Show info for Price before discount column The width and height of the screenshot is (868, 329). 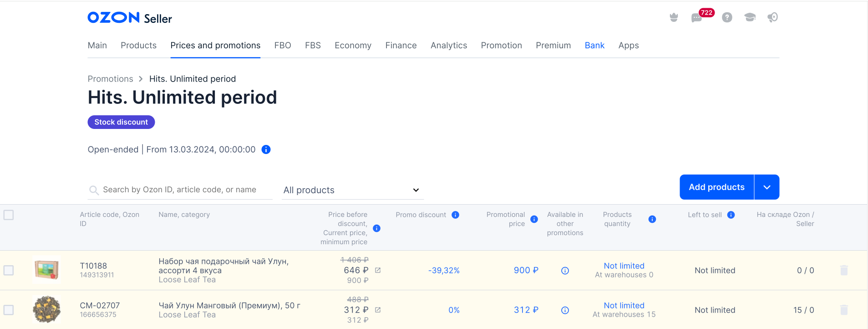[377, 228]
